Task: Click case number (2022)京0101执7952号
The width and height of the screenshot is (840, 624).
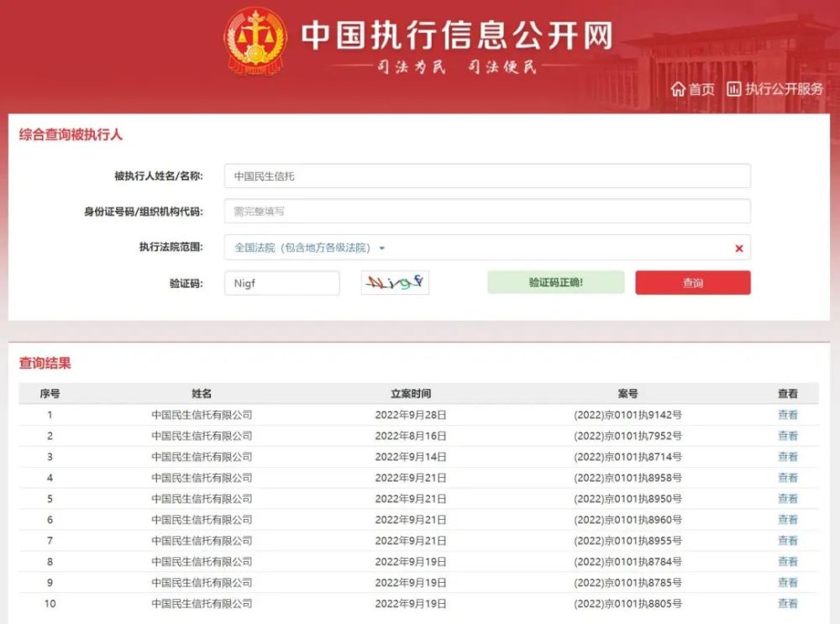Action: [627, 436]
